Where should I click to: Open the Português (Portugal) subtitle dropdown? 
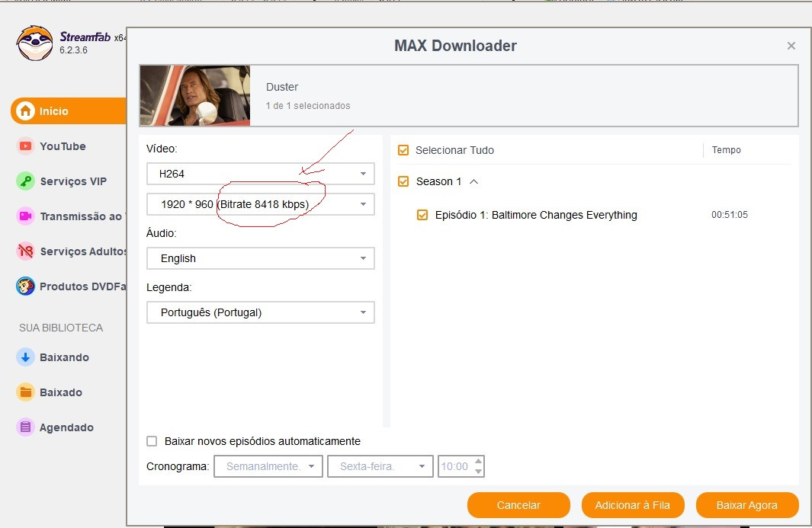pos(261,312)
